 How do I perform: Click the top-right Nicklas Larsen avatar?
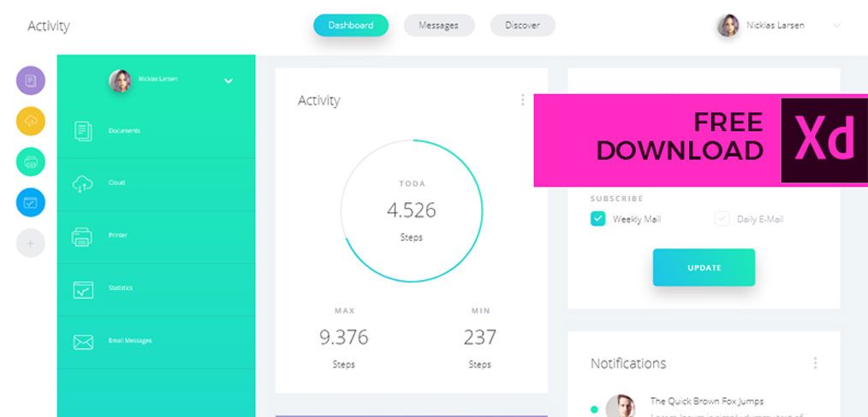click(728, 26)
